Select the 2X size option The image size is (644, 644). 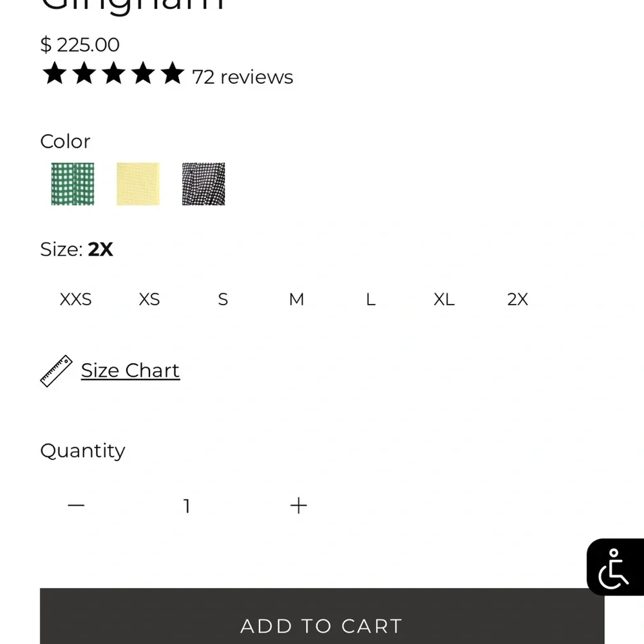[x=517, y=299]
